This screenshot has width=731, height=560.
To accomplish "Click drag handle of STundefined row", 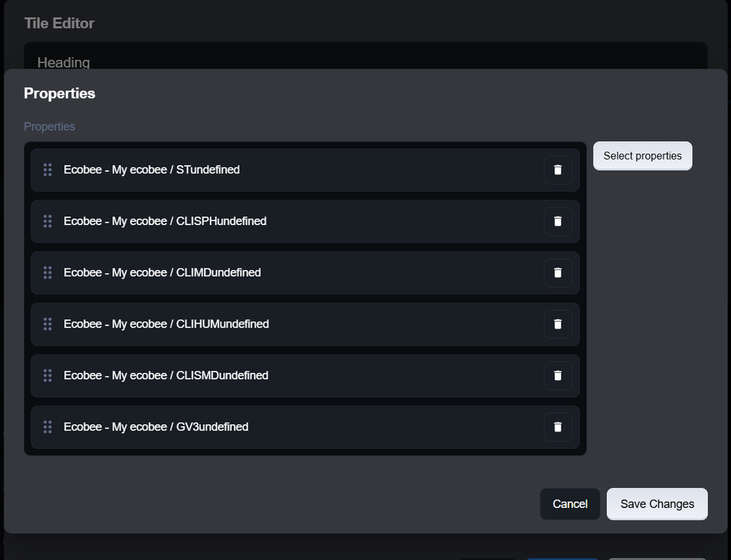I will pos(48,170).
